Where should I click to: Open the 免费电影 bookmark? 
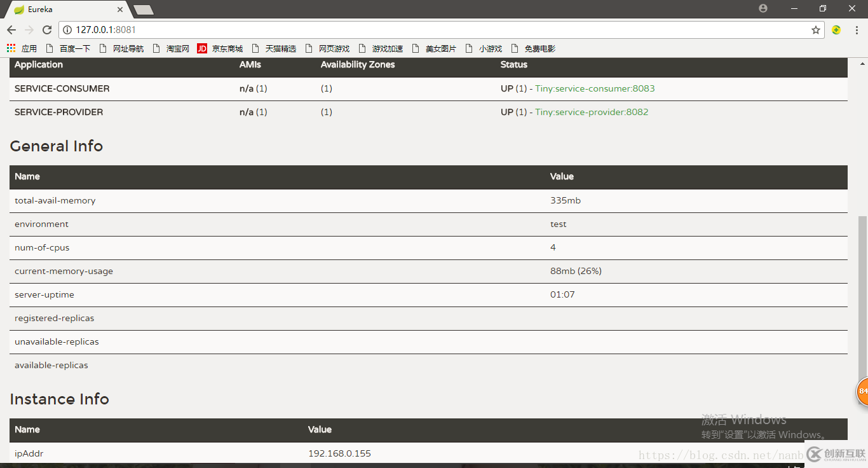[x=533, y=48]
